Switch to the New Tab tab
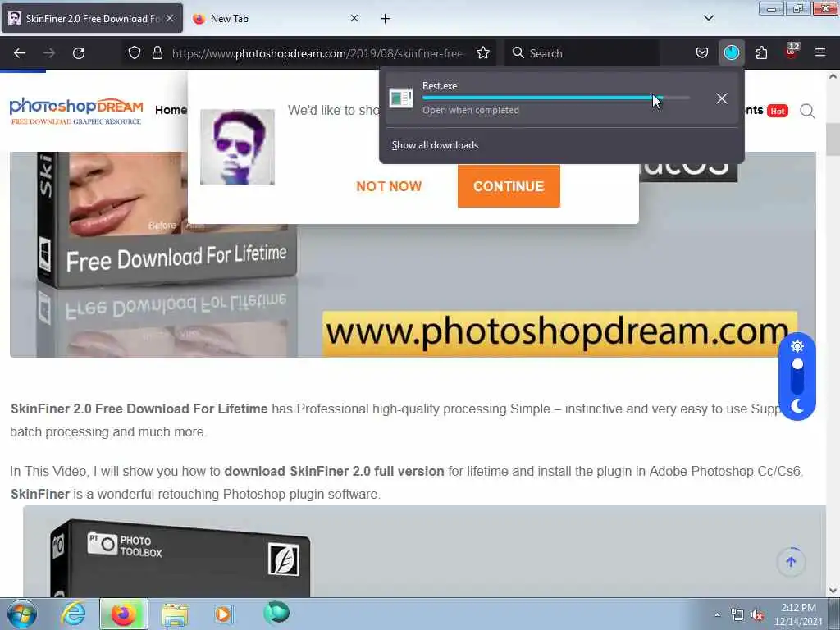 click(x=275, y=18)
